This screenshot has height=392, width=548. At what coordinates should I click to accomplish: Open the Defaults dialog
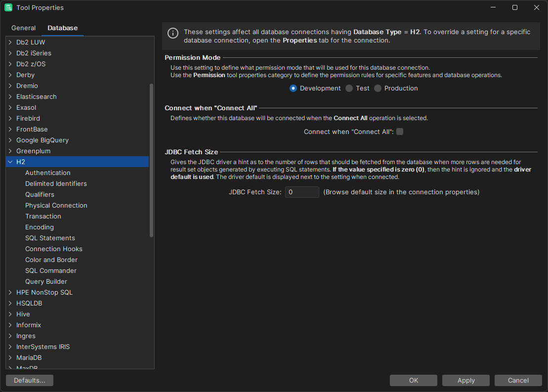pos(29,380)
